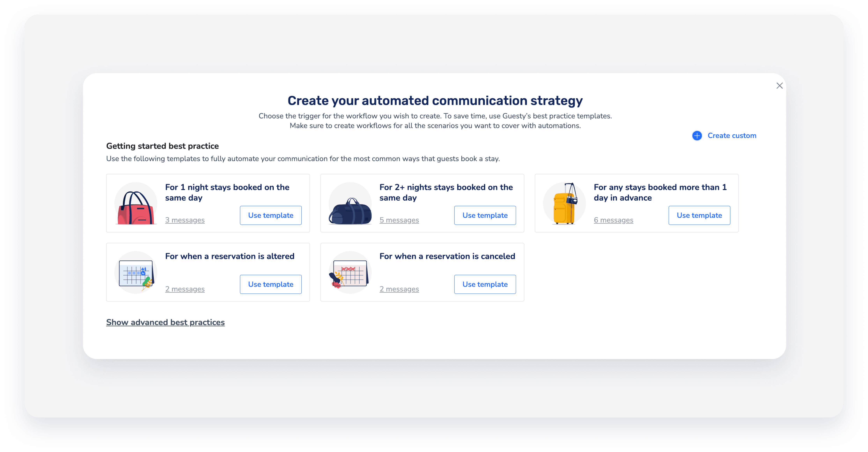Viewport: 868px width, 452px height.
Task: View 2 messages for canceled reservation
Action: coord(399,289)
